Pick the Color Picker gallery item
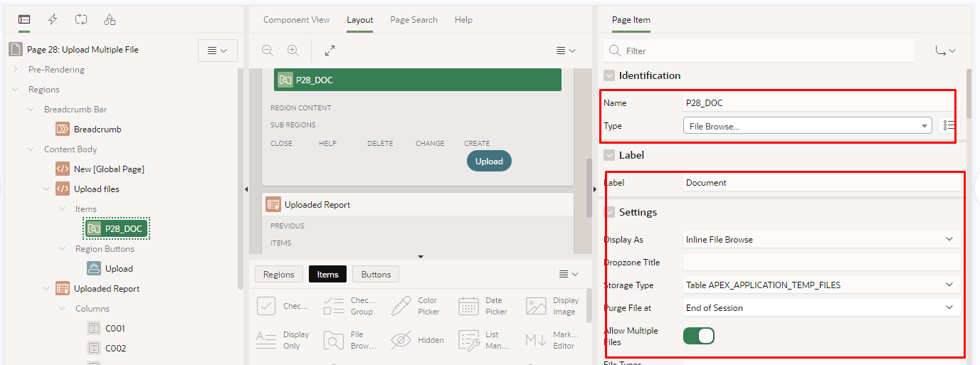This screenshot has width=980, height=365. click(x=417, y=306)
